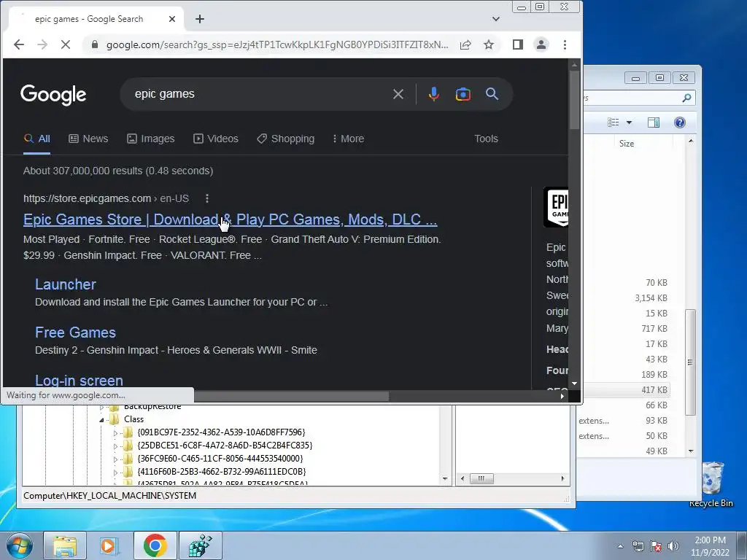
Task: Switch to Registry Editor on the taskbar
Action: tap(201, 546)
